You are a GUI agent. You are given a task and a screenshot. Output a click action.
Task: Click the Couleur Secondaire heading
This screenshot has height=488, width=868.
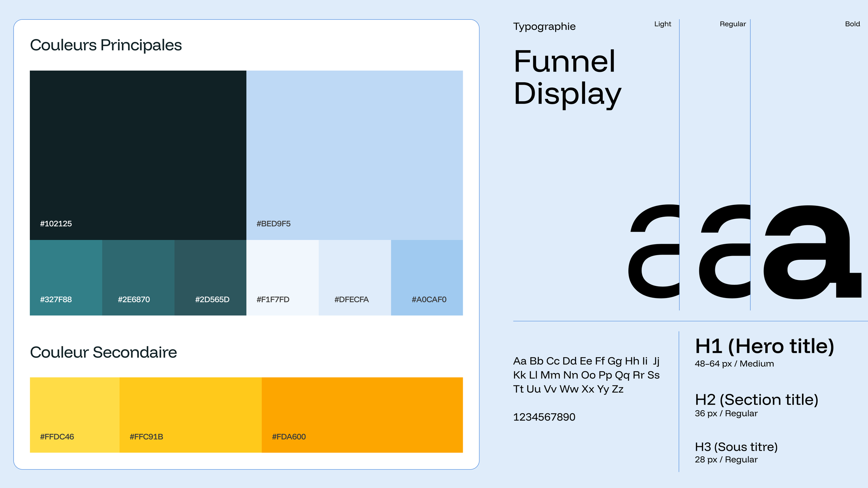103,352
